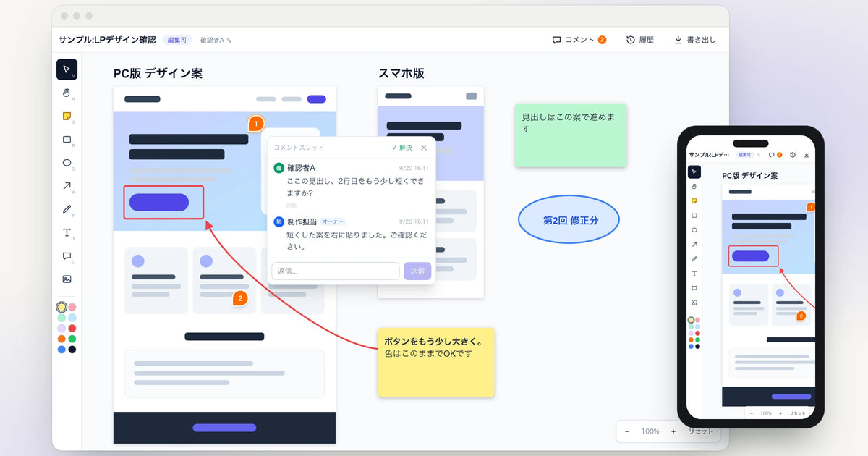The height and width of the screenshot is (456, 868).
Task: Pick the arrow drawing tool in desktop toolbar
Action: (67, 186)
